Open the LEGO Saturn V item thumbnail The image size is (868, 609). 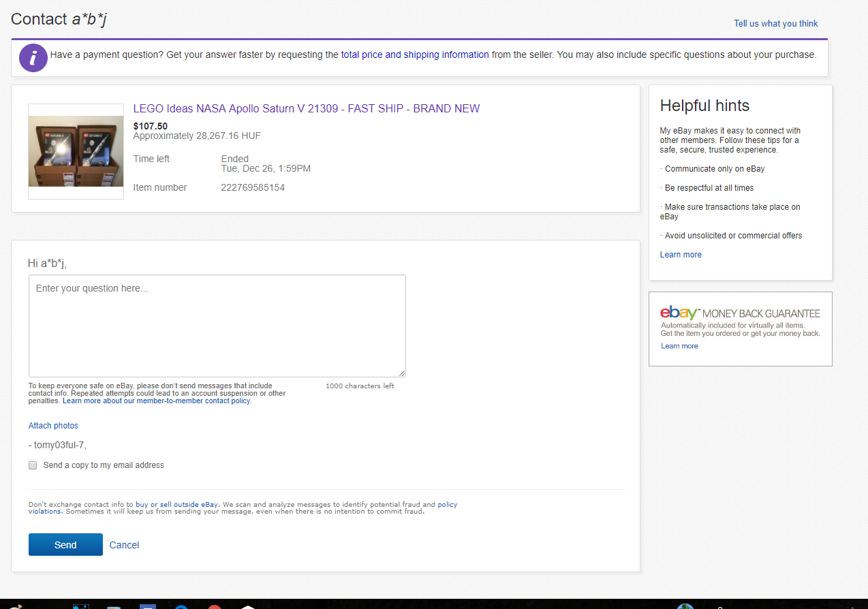[76, 151]
